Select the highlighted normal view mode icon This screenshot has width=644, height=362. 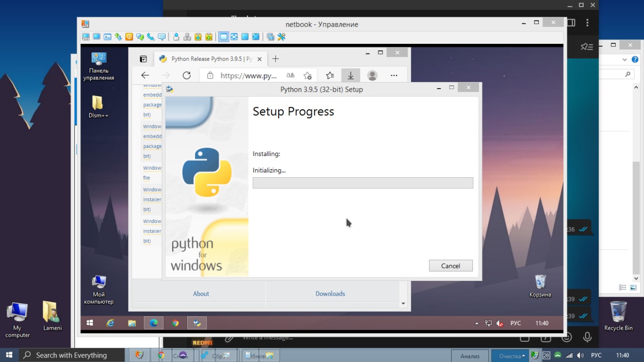click(x=223, y=37)
